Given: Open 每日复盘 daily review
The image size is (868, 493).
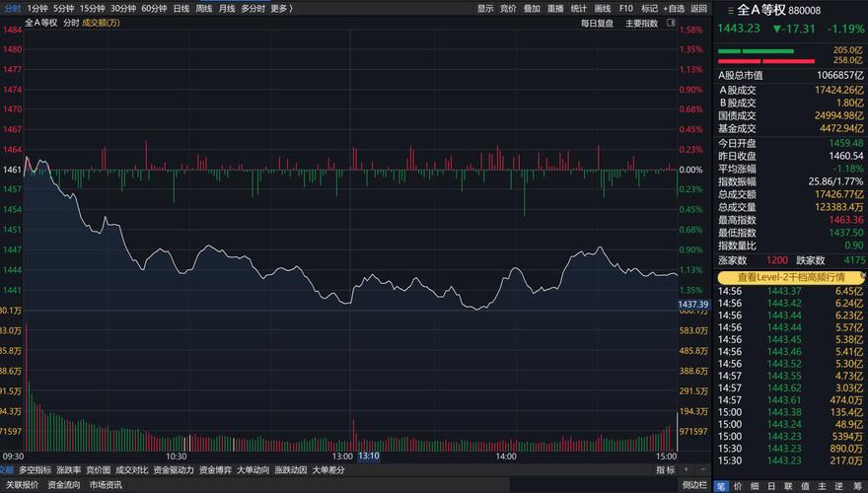Looking at the screenshot, I should (597, 24).
